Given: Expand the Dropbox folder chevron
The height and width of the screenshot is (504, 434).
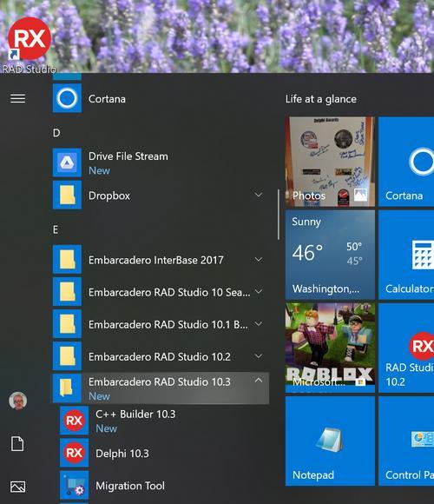Looking at the screenshot, I should (259, 195).
